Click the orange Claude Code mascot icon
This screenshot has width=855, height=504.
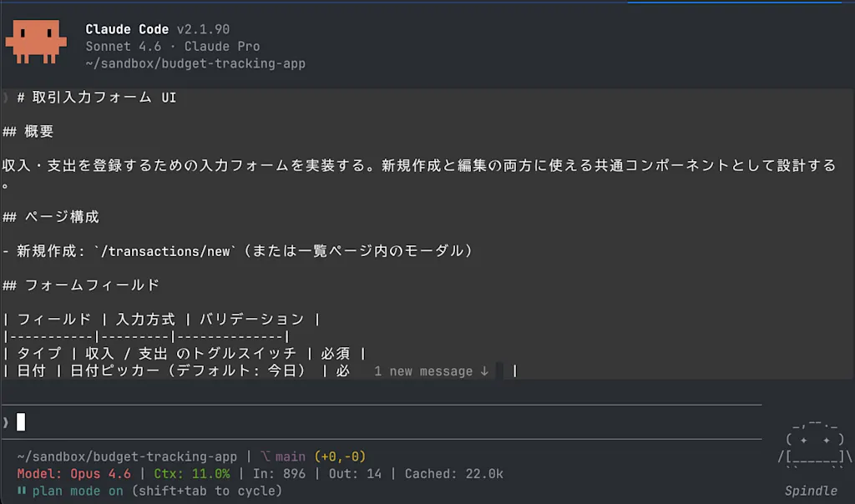click(x=36, y=42)
